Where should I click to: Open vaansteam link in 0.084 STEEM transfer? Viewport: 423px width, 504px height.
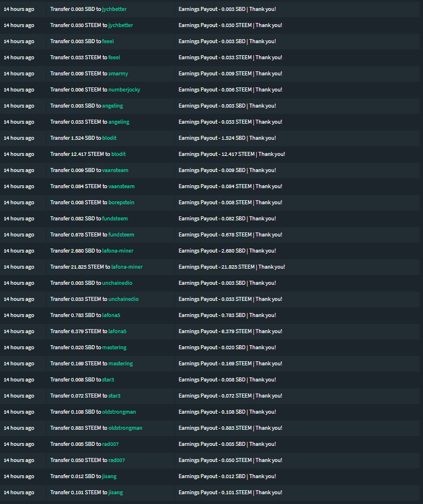click(x=121, y=186)
